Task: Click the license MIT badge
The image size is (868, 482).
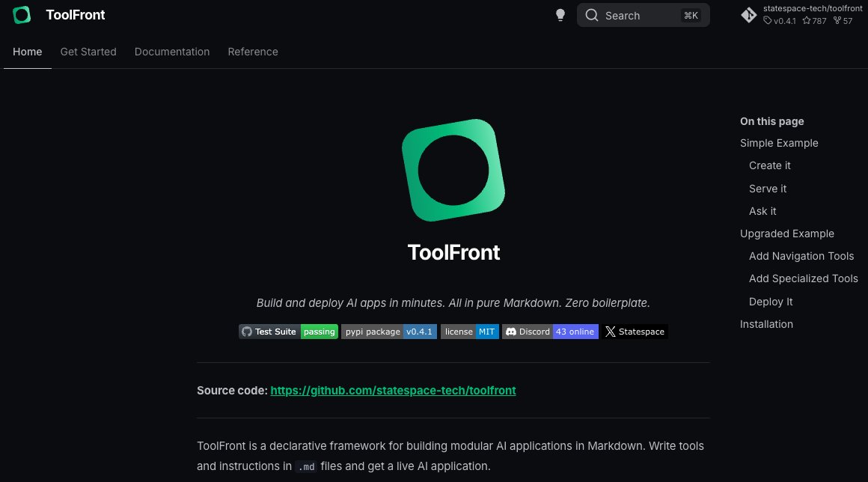Action: [x=470, y=332]
